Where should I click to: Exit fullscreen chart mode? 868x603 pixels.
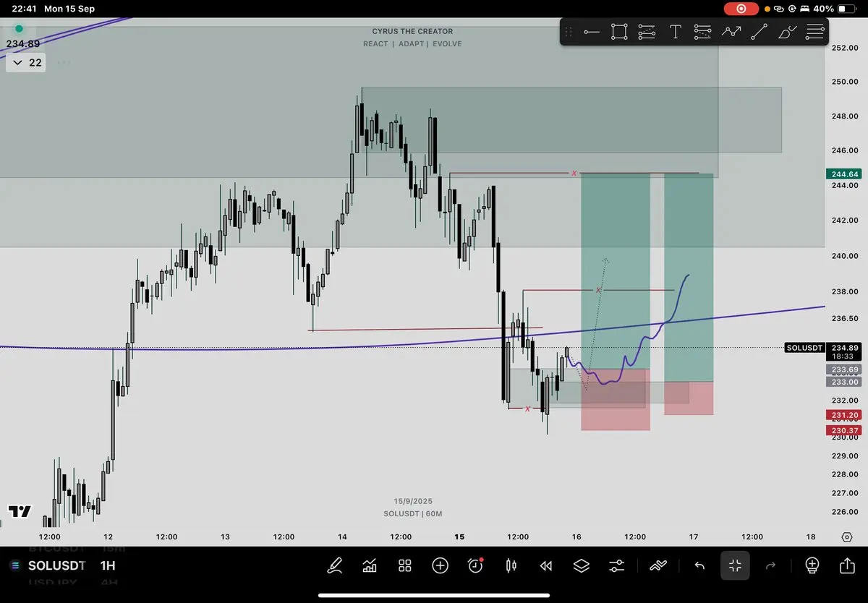click(735, 565)
